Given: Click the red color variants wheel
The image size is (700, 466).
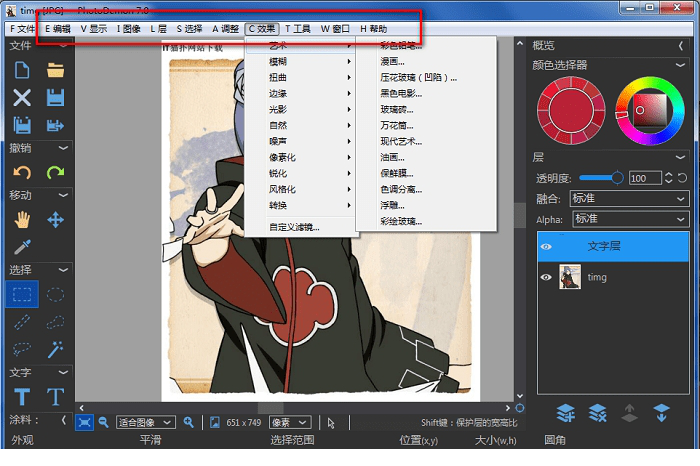Looking at the screenshot, I should coord(571,110).
